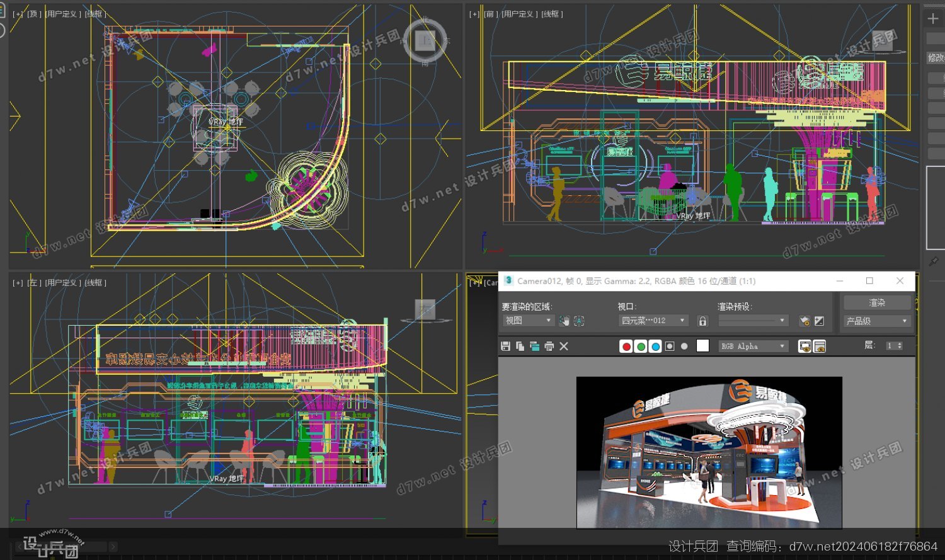Clone the rendered frame window
The width and height of the screenshot is (945, 560).
pos(534,346)
